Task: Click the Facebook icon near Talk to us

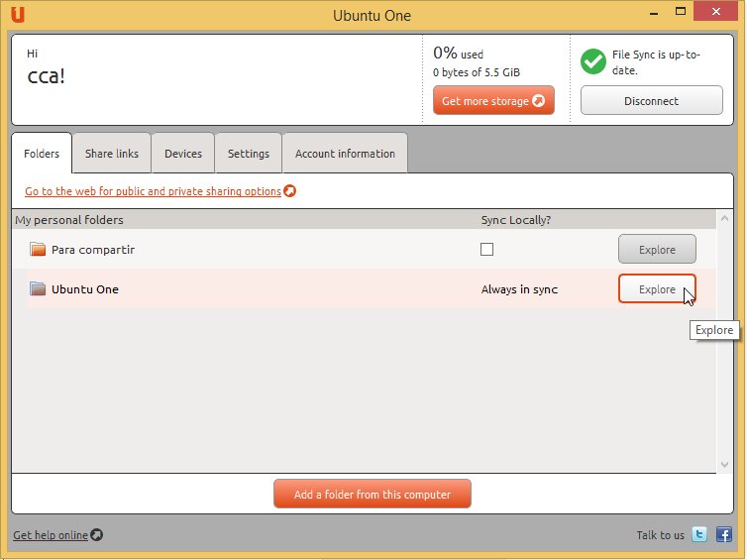Action: coord(724,534)
